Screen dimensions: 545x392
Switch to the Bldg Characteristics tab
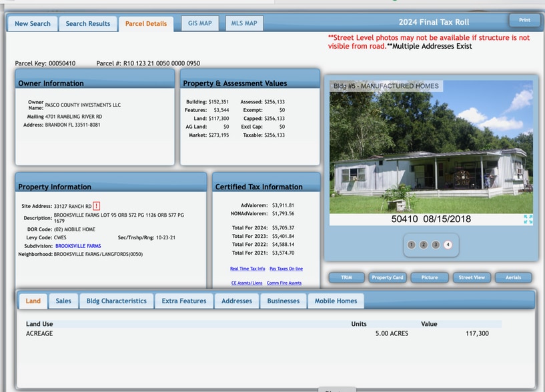(x=116, y=301)
